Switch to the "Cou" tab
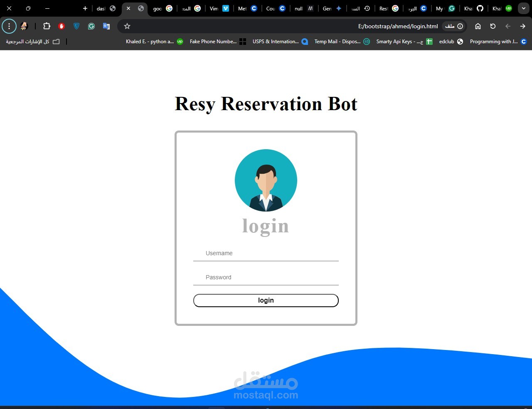 pyautogui.click(x=276, y=8)
